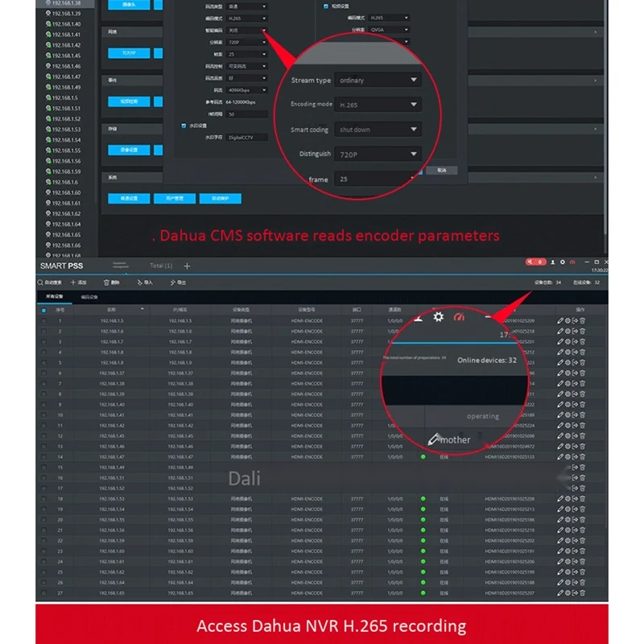Viewport: 644px width, 644px height.
Task: Open the frame rate dropdown showing 25
Action: click(x=247, y=54)
